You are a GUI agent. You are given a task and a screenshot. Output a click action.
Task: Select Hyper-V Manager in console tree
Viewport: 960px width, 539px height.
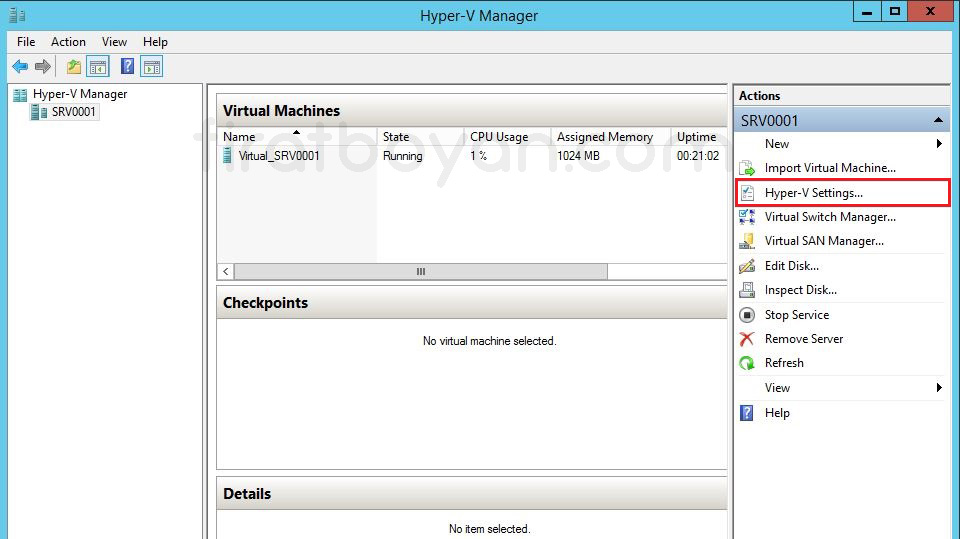80,94
